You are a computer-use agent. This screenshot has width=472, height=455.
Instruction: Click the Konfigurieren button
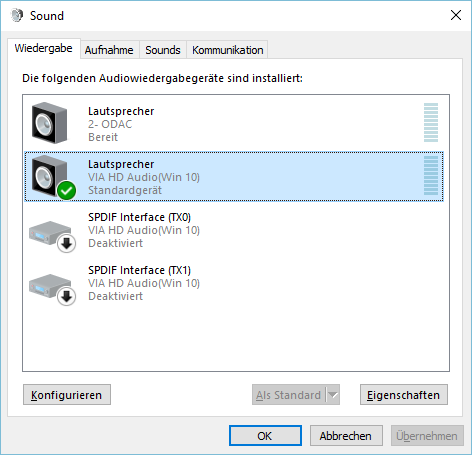tap(67, 395)
